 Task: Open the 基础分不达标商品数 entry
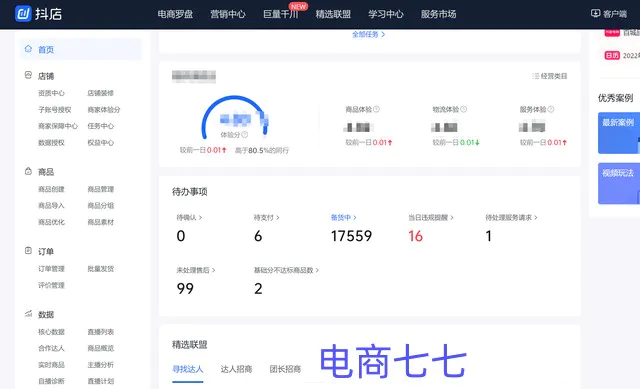[286, 270]
